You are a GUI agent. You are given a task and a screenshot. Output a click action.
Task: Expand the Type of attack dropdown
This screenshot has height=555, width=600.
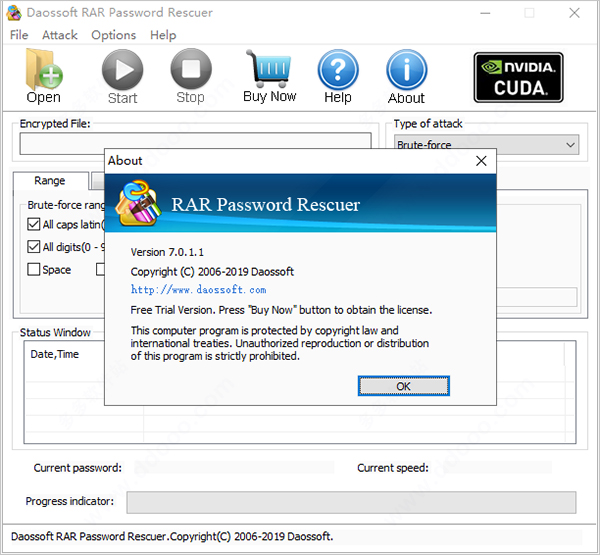coord(487,145)
